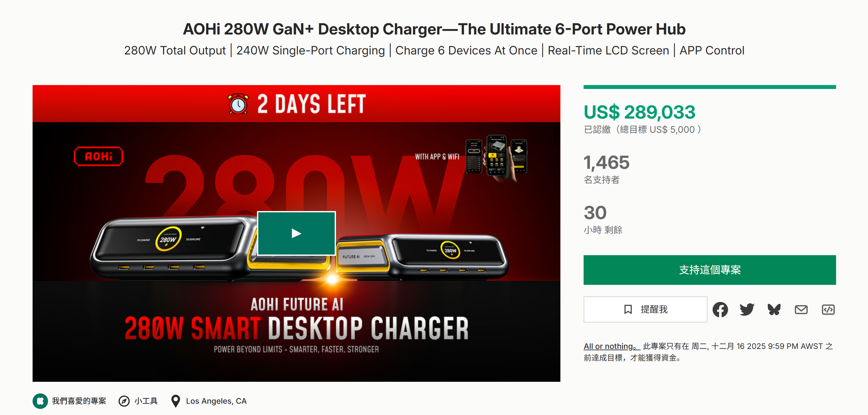Share project on Bluesky
The width and height of the screenshot is (868, 415).
[x=774, y=309]
